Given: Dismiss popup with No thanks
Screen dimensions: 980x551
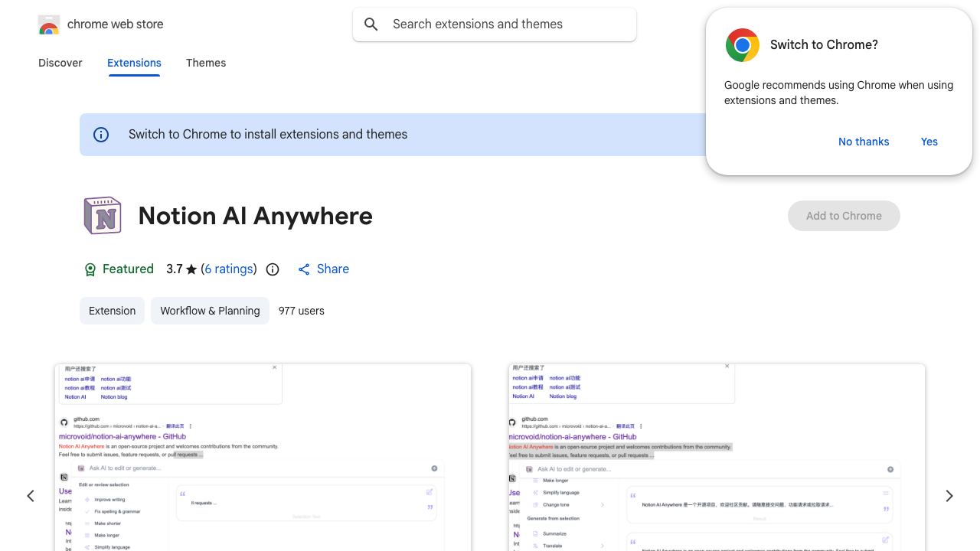Looking at the screenshot, I should point(864,142).
